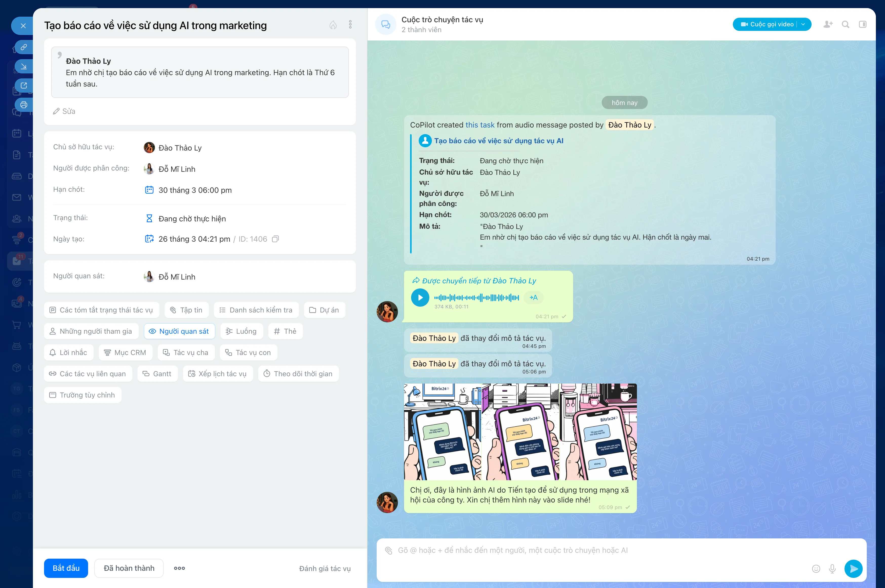Image resolution: width=885 pixels, height=588 pixels.
Task: Seek in the audio message waveform
Action: point(476,298)
